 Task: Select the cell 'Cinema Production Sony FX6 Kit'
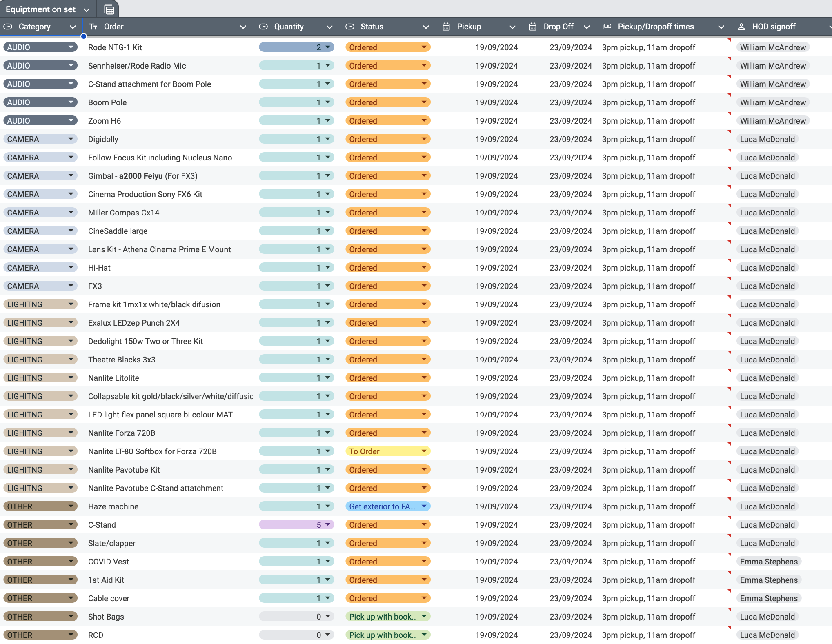click(x=169, y=194)
